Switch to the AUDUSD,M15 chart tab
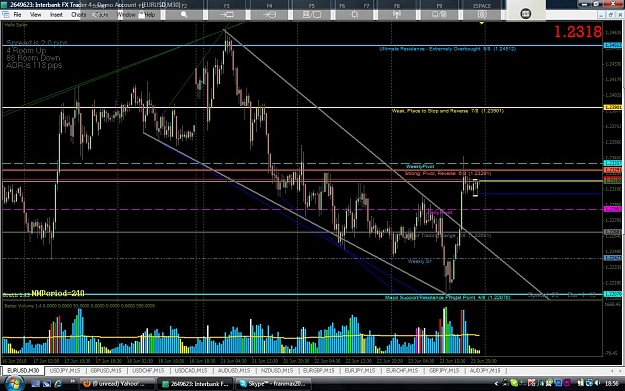 pyautogui.click(x=234, y=371)
